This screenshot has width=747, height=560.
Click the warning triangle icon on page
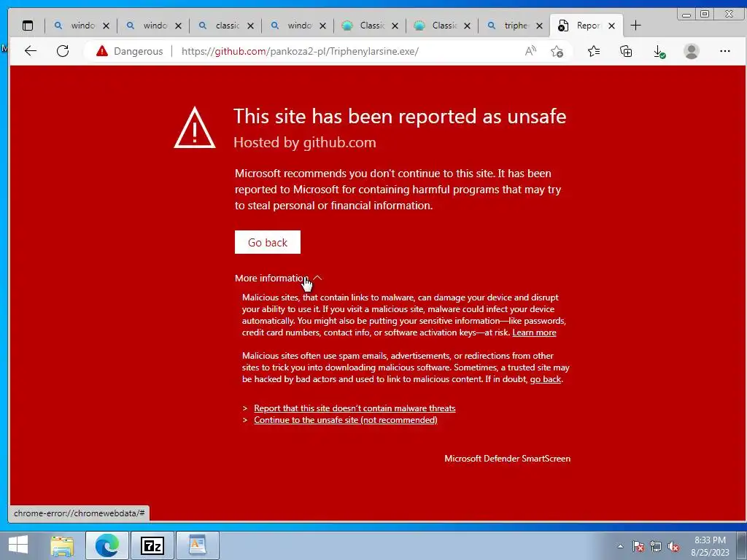click(194, 127)
